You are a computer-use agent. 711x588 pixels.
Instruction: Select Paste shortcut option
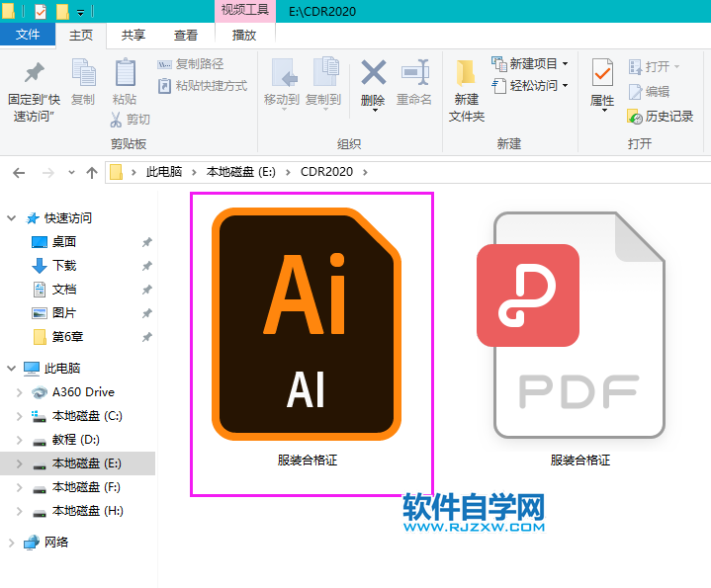203,86
